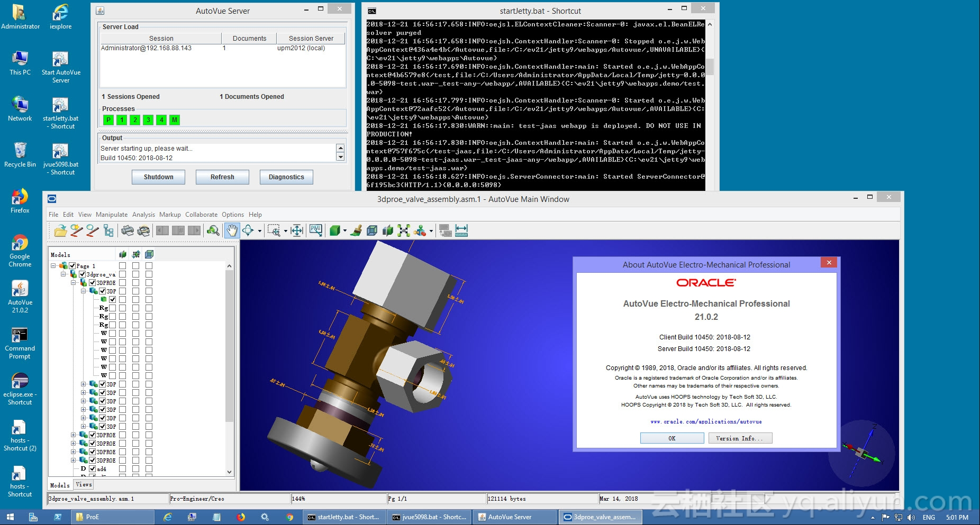Viewport: 980px width, 525px height.
Task: Click the four-arrow fit/move toolbar icon
Action: [x=297, y=231]
